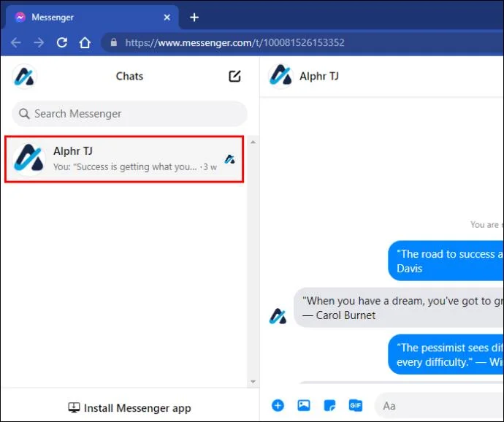Click chat list scrollbar up arrow
This screenshot has height=422, width=504.
(x=253, y=142)
